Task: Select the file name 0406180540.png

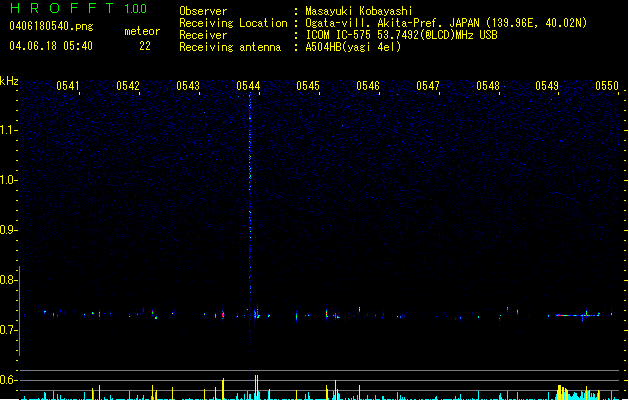Action: click(x=51, y=27)
